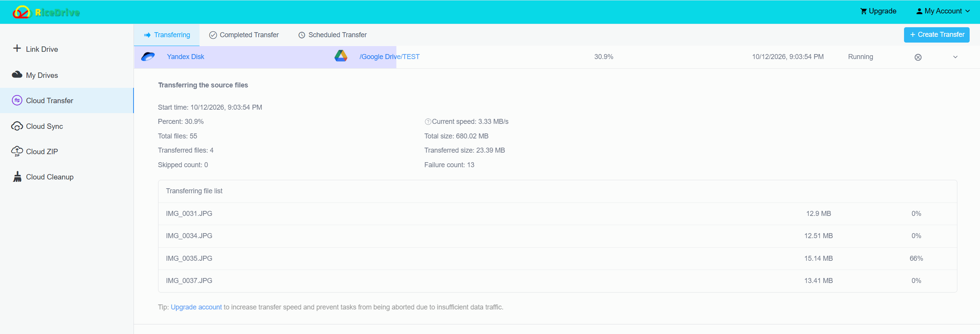
Task: Open Cloud Sync icon in sidebar
Action: tap(17, 126)
